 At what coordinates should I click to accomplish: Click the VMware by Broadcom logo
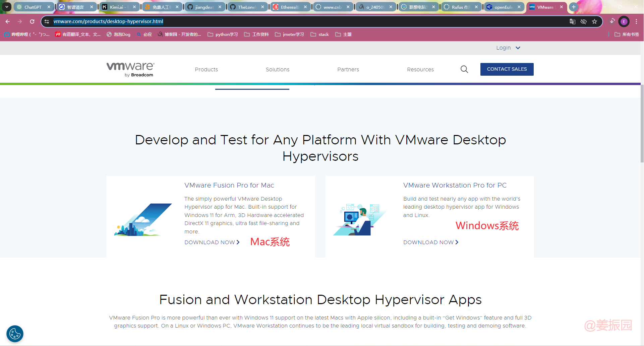coord(130,70)
